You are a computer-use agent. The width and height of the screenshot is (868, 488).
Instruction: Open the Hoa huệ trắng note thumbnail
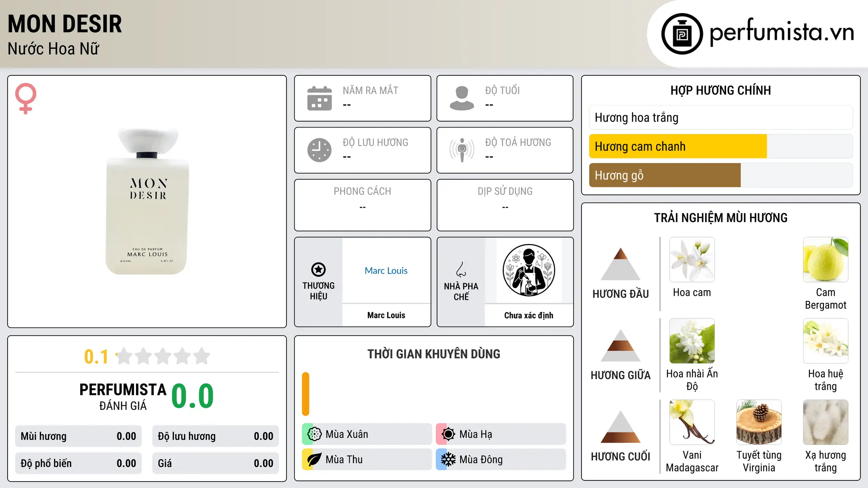pyautogui.click(x=826, y=341)
